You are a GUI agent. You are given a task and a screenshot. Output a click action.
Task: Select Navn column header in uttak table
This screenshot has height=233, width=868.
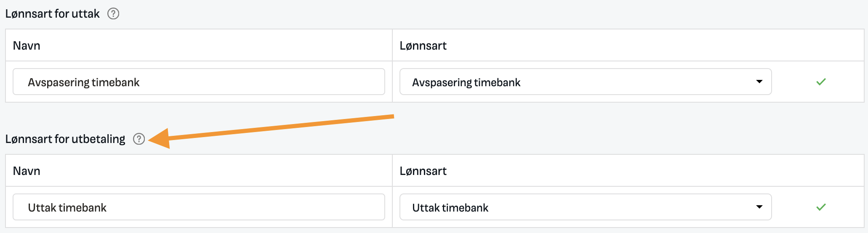27,45
